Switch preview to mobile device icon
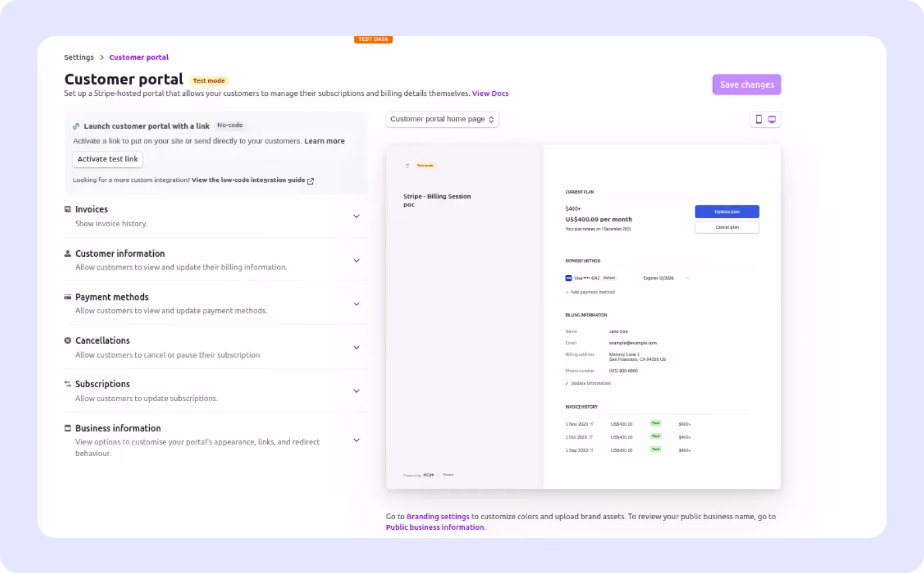 (758, 119)
